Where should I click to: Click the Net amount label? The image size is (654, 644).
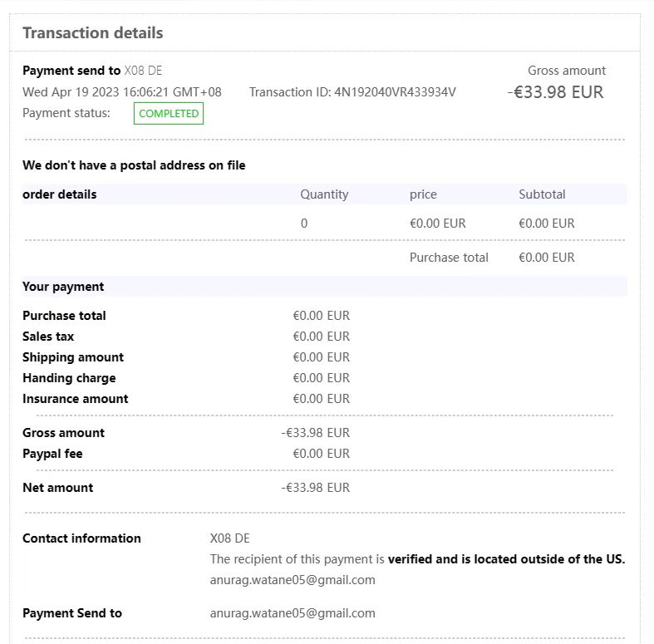click(57, 488)
